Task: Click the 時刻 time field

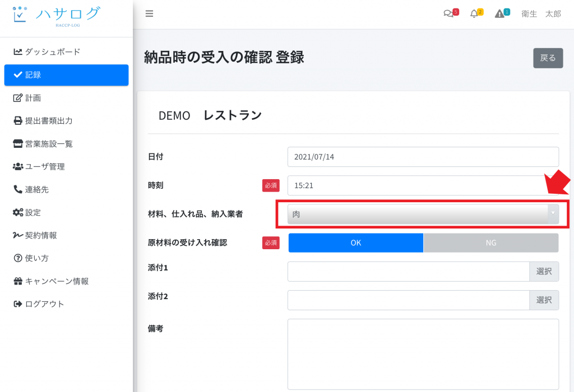Action: click(423, 185)
